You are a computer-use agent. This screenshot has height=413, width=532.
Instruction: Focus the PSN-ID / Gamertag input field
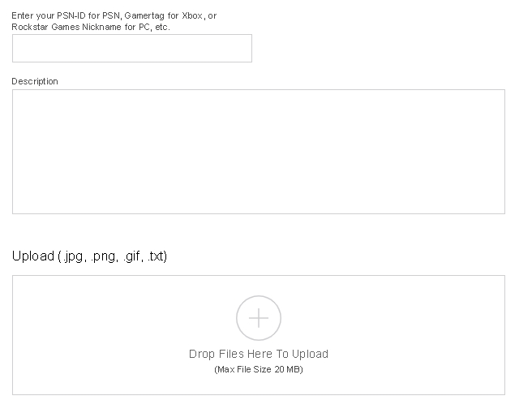pyautogui.click(x=131, y=48)
